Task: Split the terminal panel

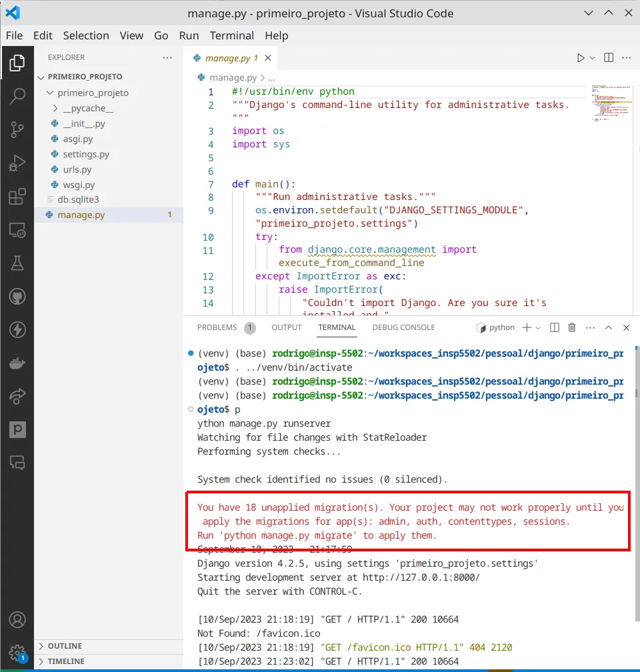Action: pyautogui.click(x=554, y=327)
